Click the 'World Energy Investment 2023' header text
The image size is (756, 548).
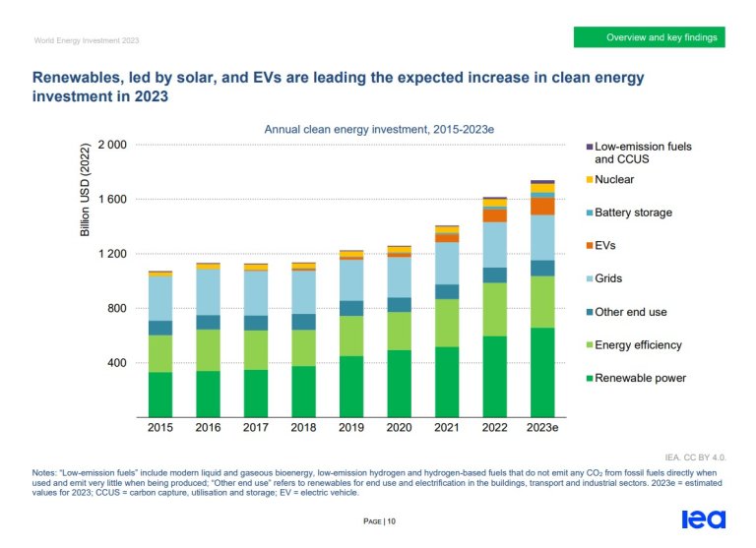[x=87, y=40]
